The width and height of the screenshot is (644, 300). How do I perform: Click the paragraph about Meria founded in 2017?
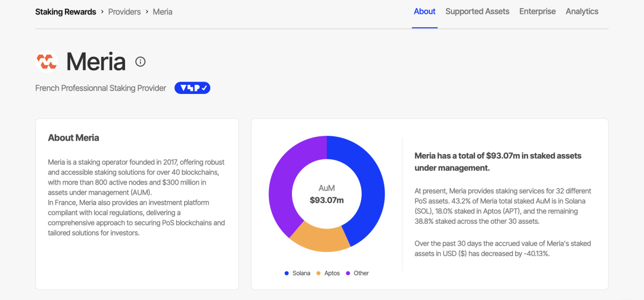[x=136, y=197]
